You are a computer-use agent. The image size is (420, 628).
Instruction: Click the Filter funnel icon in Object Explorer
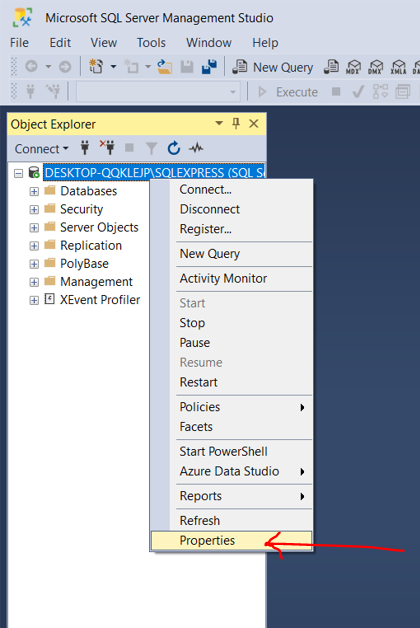pyautogui.click(x=151, y=149)
